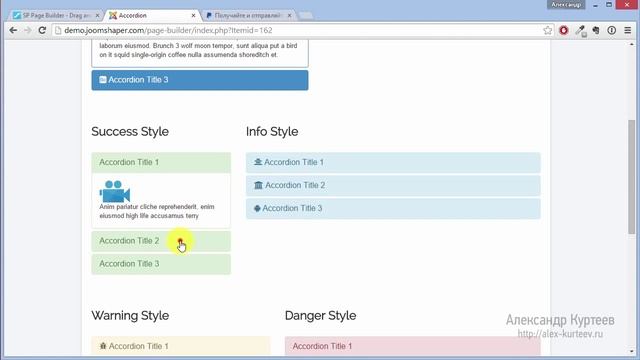
Task: Reload the page with the refresh icon
Action: pos(42,30)
